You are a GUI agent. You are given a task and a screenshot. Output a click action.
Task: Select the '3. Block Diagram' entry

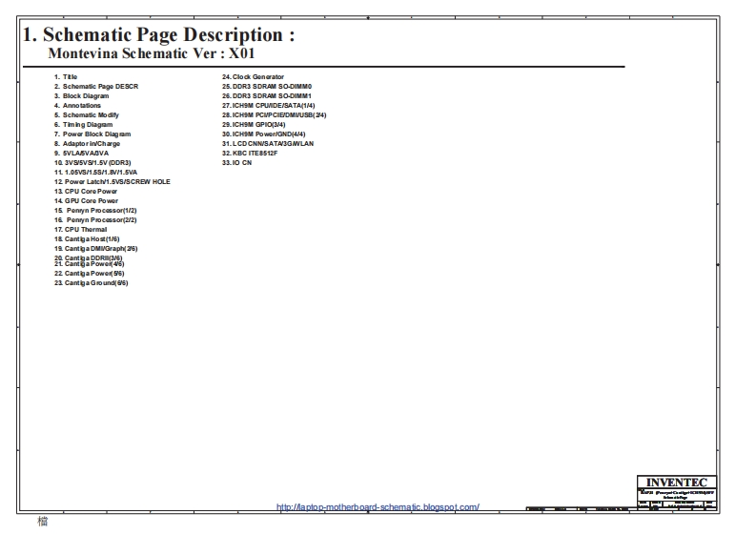[x=81, y=96]
